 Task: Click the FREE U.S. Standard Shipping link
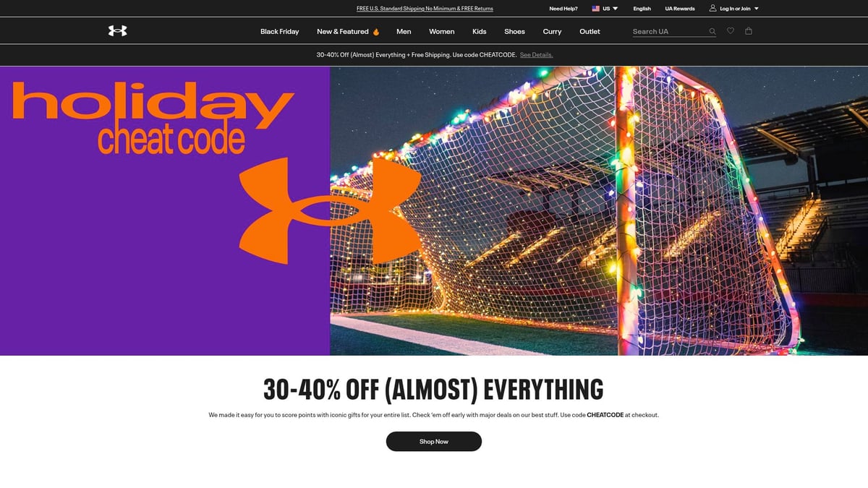[425, 9]
